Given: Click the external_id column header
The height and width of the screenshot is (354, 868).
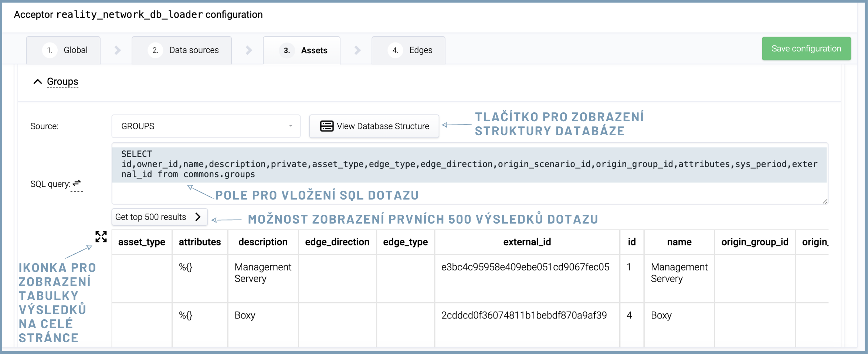Looking at the screenshot, I should [527, 242].
